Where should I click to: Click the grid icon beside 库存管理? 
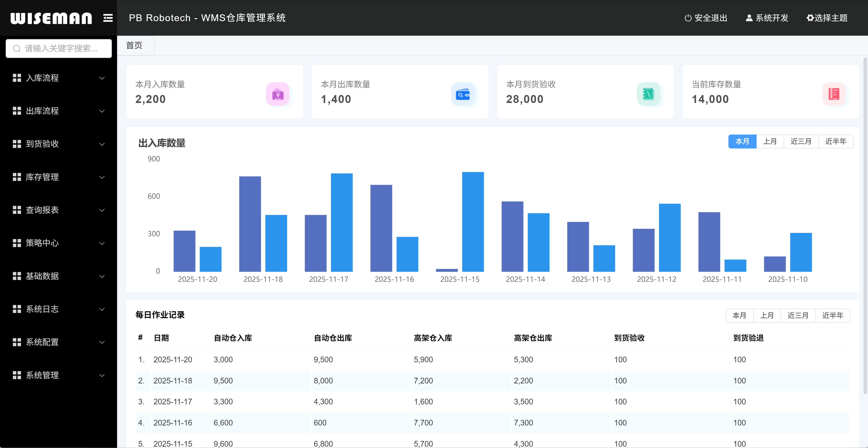click(17, 177)
